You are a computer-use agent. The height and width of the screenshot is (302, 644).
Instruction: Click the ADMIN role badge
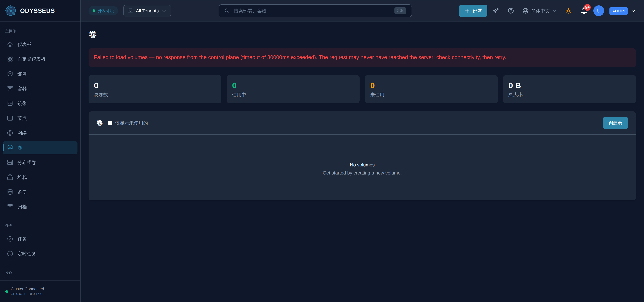pyautogui.click(x=619, y=11)
